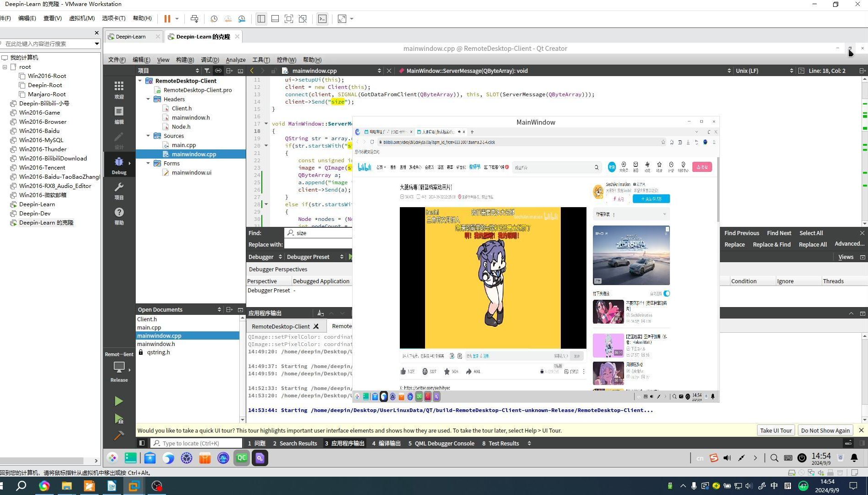Collapse the root folder in VMware library

5,67
